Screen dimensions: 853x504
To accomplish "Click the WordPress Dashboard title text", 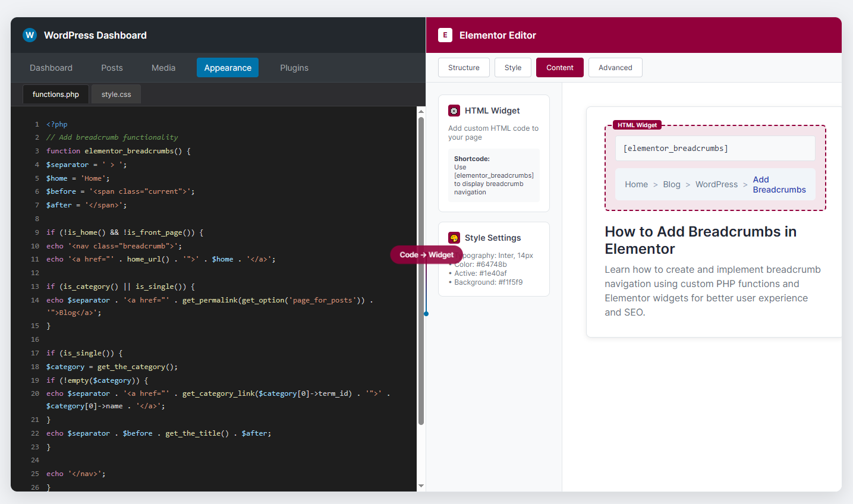I will click(95, 35).
